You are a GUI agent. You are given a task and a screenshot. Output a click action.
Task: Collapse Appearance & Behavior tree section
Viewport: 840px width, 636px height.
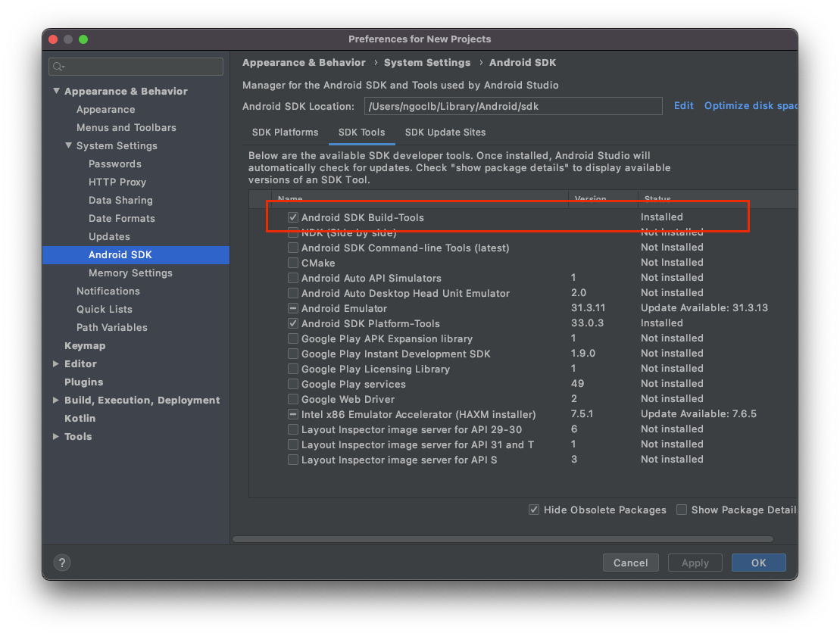click(x=56, y=91)
